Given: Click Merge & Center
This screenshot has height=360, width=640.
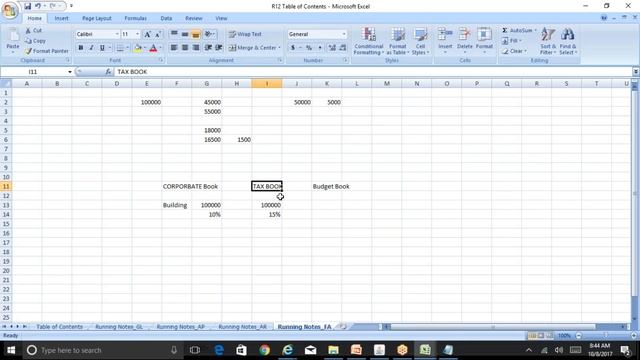Looking at the screenshot, I should click(x=252, y=48).
